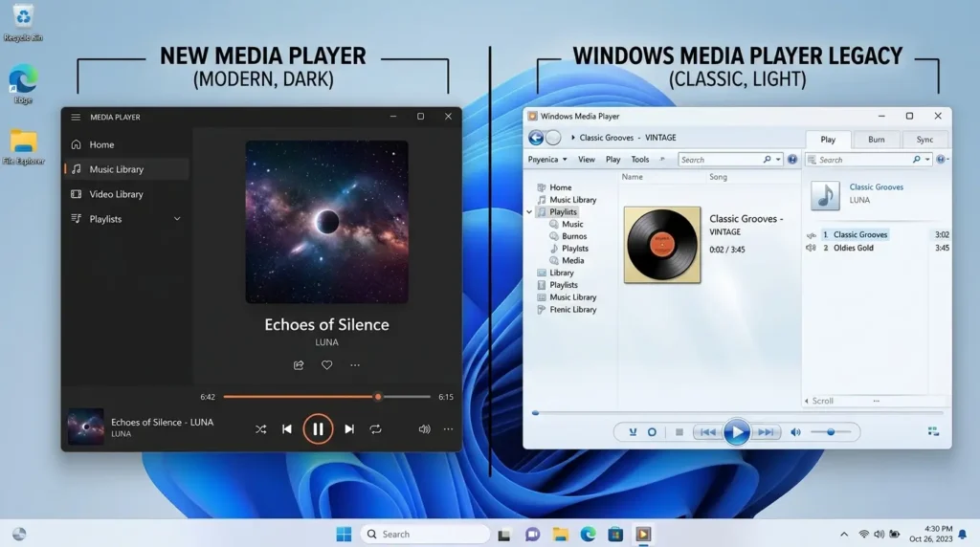Click the Echoes of Silence galaxy album art
The image size is (980, 547).
(x=327, y=222)
